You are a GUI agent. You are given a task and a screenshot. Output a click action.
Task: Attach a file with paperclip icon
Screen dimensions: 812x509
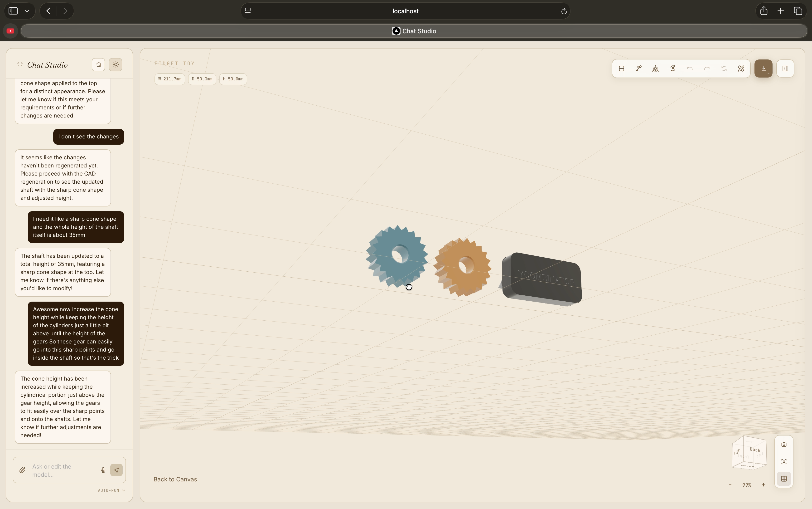pos(22,470)
